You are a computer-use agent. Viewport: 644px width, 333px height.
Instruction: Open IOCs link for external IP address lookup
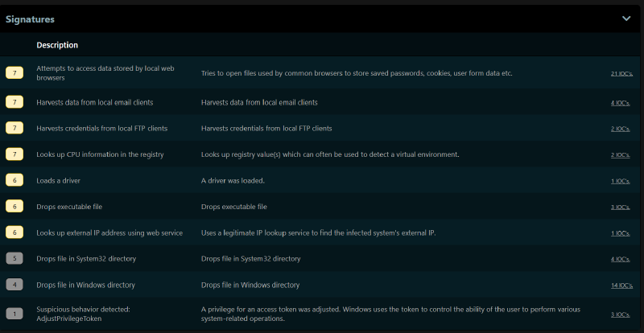pos(621,233)
